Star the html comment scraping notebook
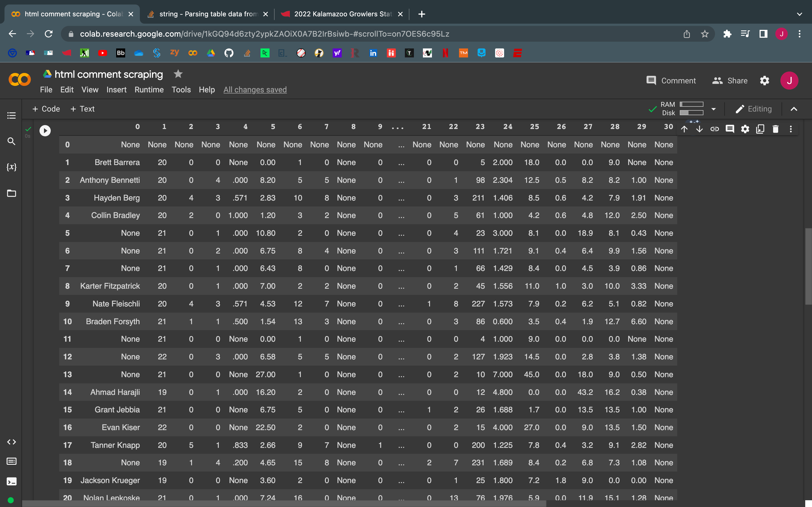 tap(178, 74)
